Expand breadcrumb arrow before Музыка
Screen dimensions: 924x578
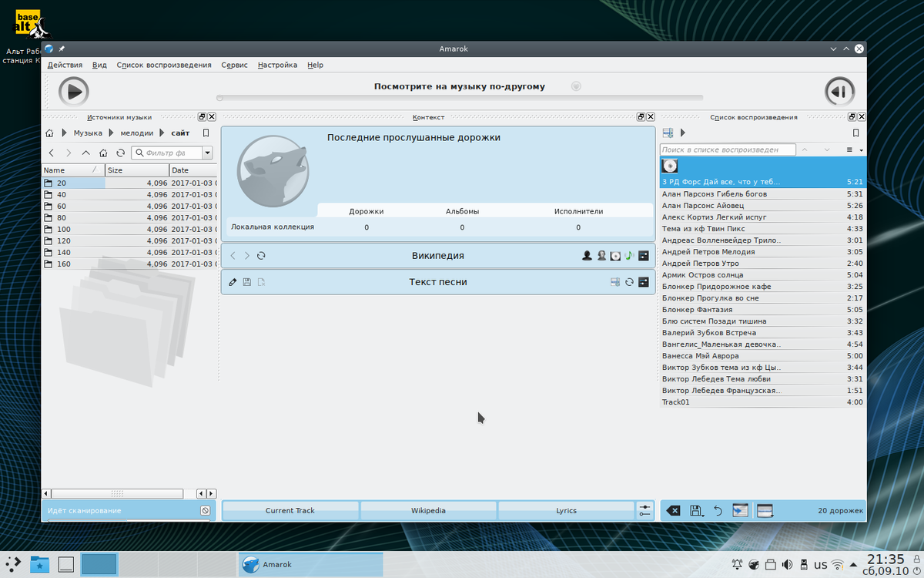coord(64,133)
